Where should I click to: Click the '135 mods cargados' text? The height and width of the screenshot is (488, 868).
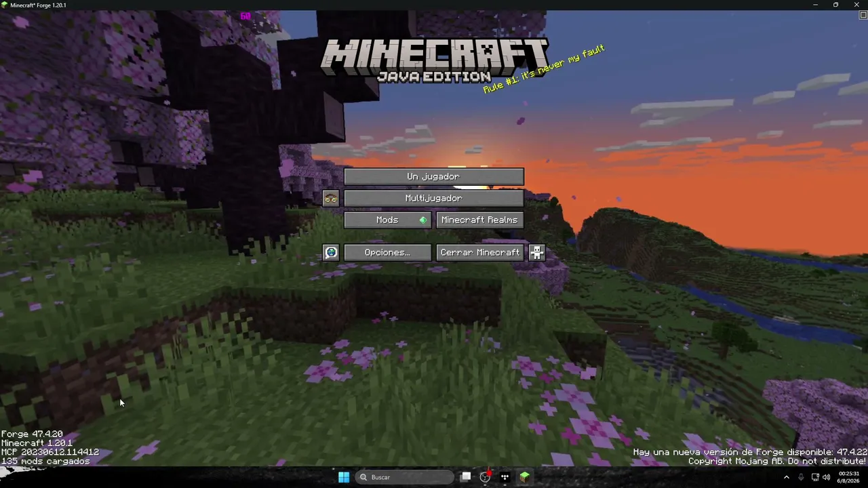(x=45, y=461)
